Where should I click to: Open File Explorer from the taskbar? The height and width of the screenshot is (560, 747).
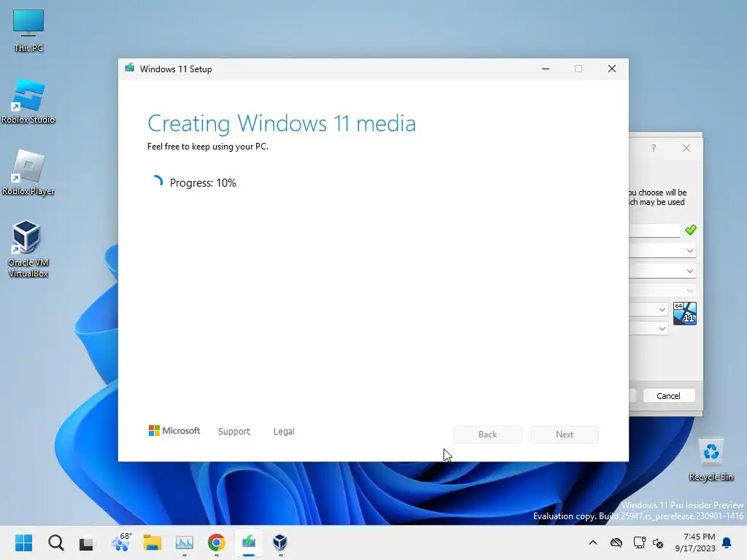152,542
